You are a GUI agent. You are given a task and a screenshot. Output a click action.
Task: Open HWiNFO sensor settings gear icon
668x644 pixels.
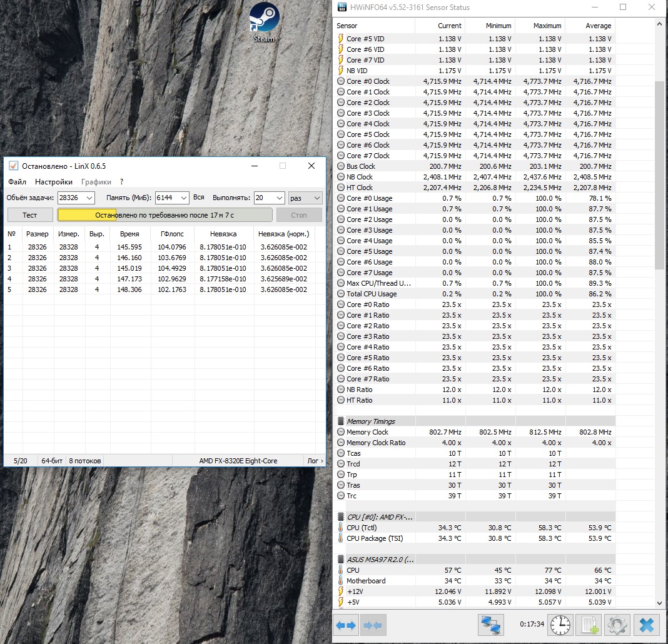pyautogui.click(x=617, y=625)
